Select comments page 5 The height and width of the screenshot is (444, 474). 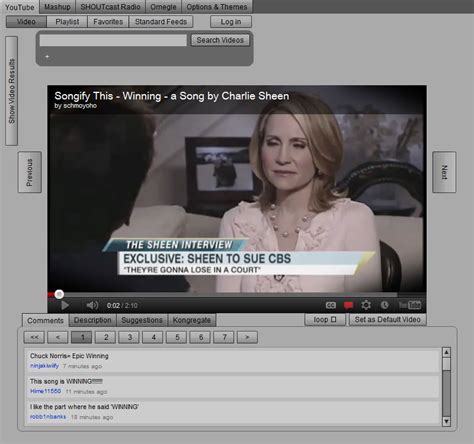pos(176,337)
